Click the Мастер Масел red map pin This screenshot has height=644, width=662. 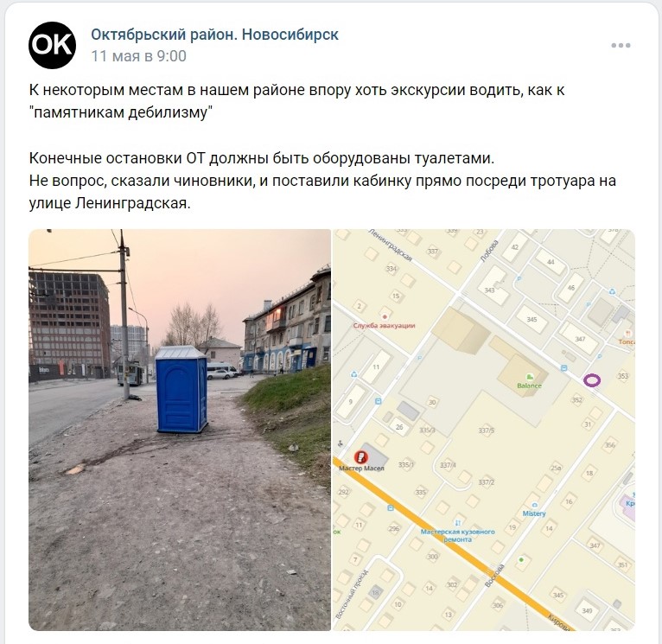[360, 456]
